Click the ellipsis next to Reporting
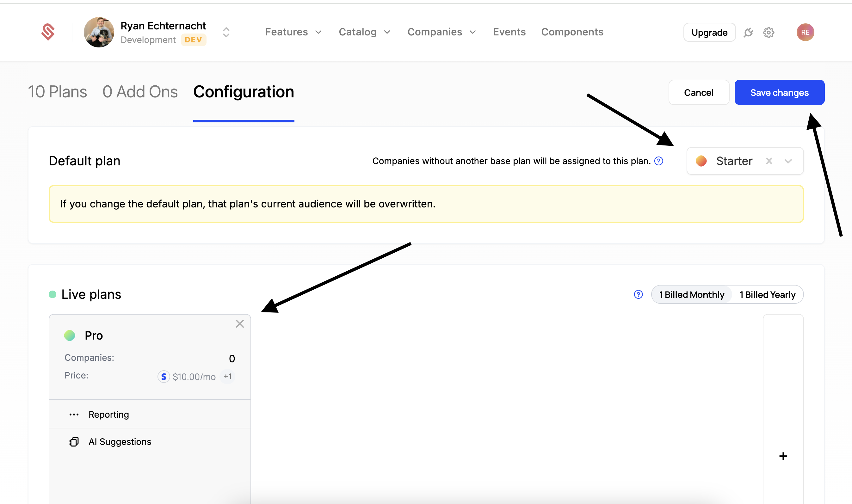852x504 pixels. click(74, 414)
